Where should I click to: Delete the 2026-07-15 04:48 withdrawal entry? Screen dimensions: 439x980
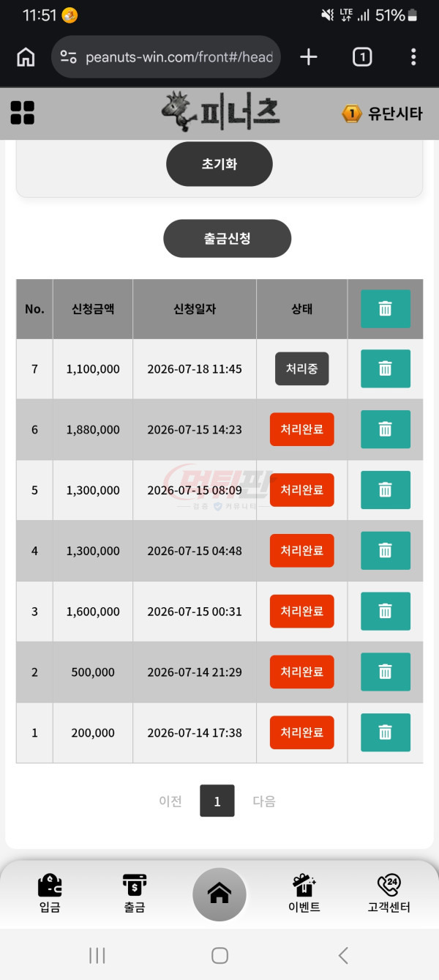pyautogui.click(x=386, y=551)
